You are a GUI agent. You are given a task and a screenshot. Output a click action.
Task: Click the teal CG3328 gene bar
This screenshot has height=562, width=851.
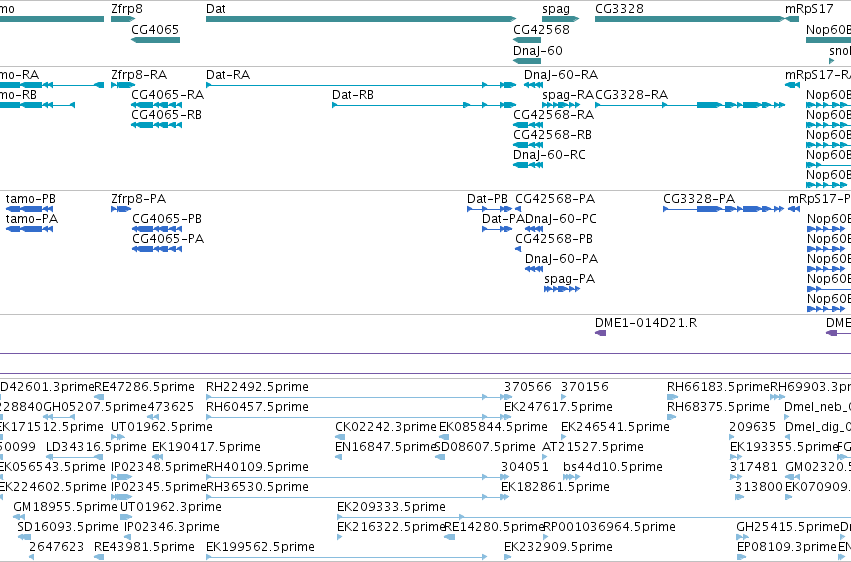tap(690, 19)
